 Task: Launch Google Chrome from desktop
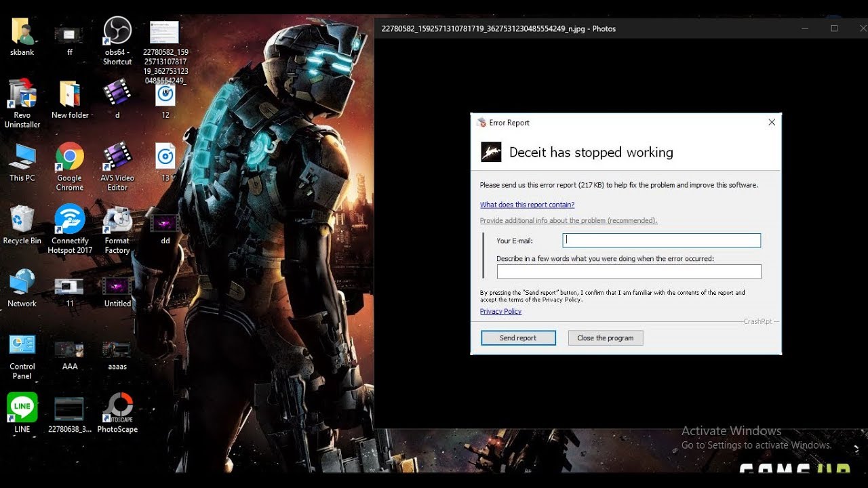pyautogui.click(x=70, y=157)
